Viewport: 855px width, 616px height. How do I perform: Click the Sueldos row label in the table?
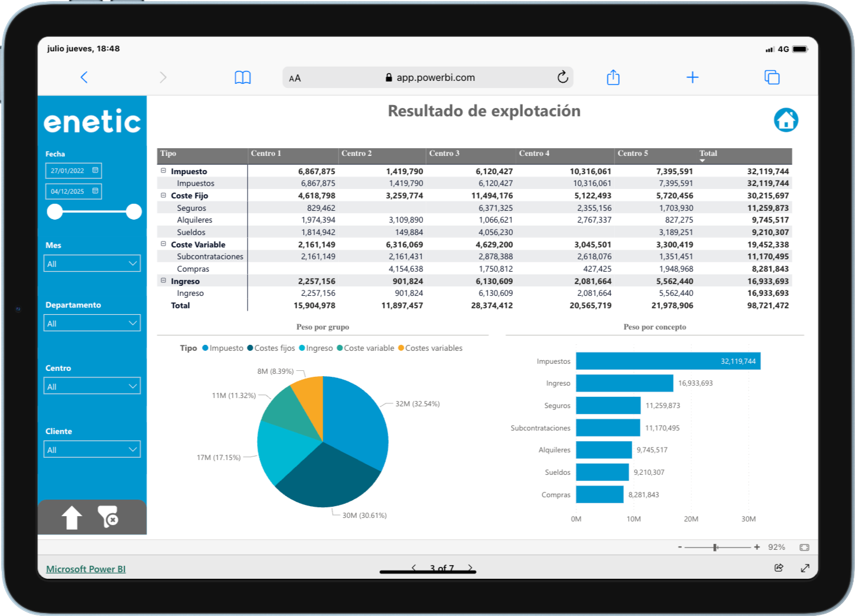coord(191,232)
